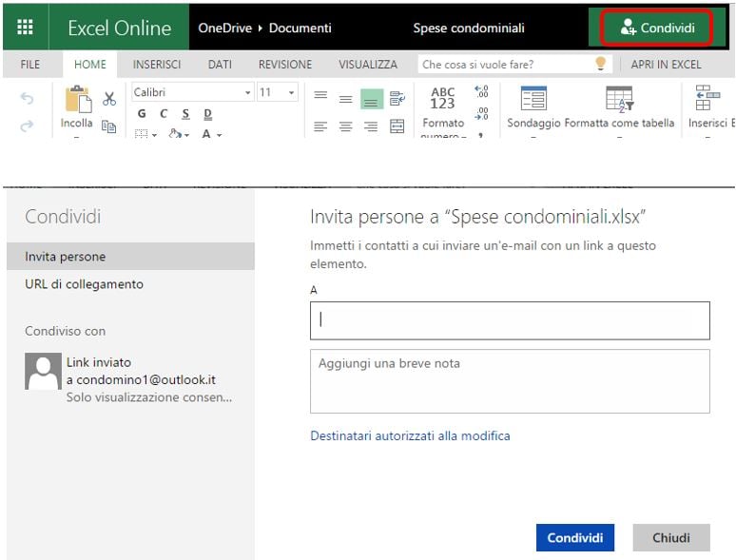Viewport: 736px width, 560px height.
Task: Click the Incolla paste icon
Action: (x=78, y=99)
